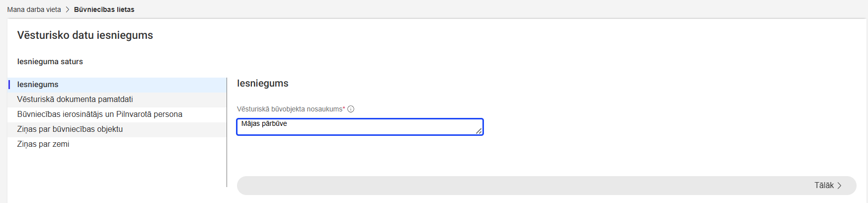
Task: Click the Būvniecības lietas breadcrumb
Action: pos(104,9)
